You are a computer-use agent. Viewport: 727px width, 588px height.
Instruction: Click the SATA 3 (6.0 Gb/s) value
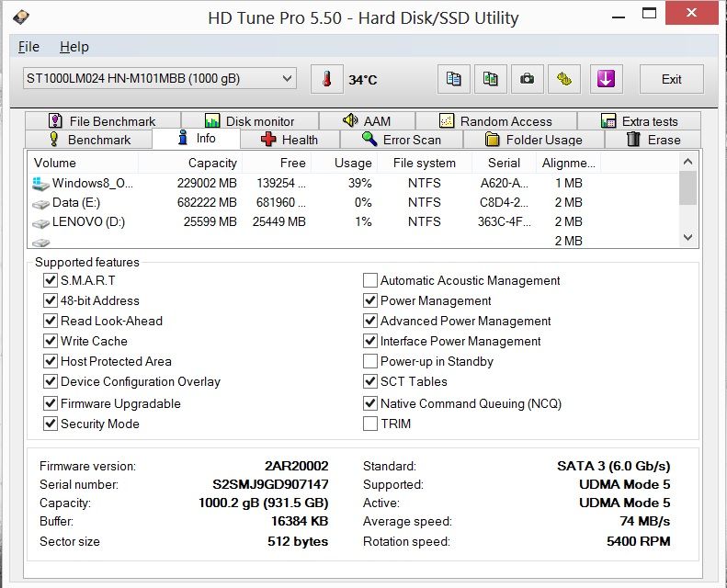(613, 466)
